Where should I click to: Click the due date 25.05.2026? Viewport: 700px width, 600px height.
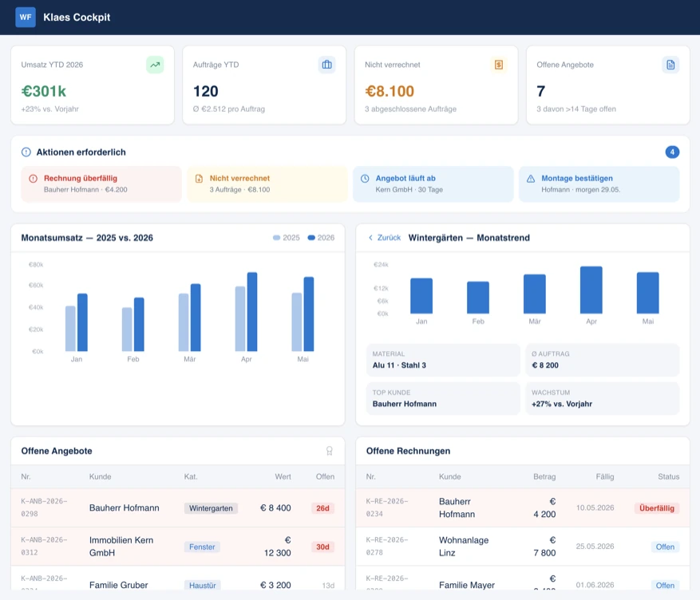[595, 546]
